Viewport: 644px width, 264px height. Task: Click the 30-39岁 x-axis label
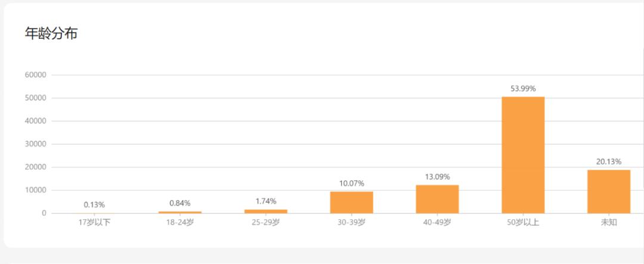point(351,223)
